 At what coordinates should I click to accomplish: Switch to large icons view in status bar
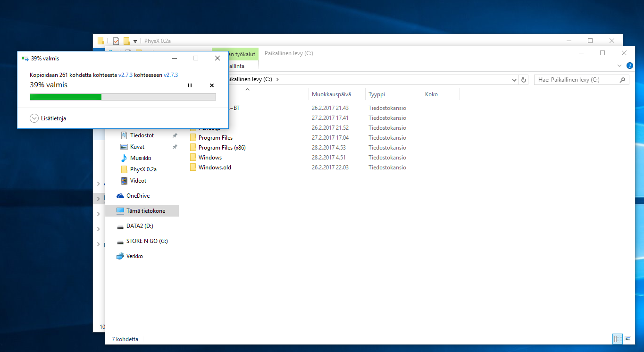click(628, 339)
